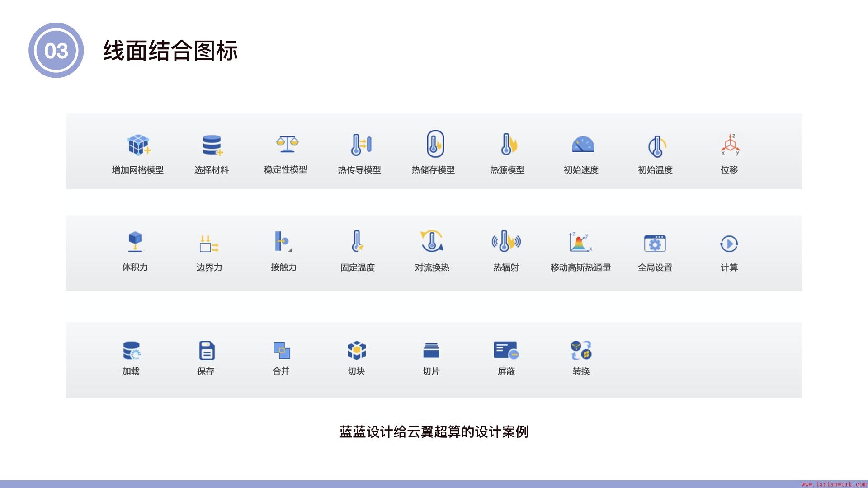
Task: Click the 位移 xyz axis icon
Action: pyautogui.click(x=730, y=145)
